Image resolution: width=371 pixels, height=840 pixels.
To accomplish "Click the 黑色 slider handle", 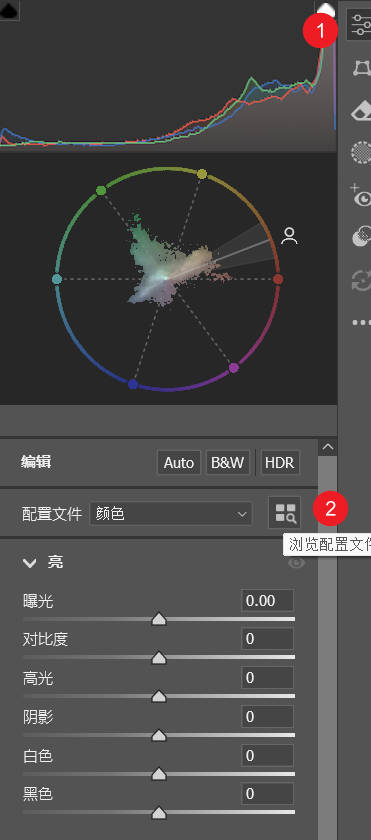I will coord(159,813).
